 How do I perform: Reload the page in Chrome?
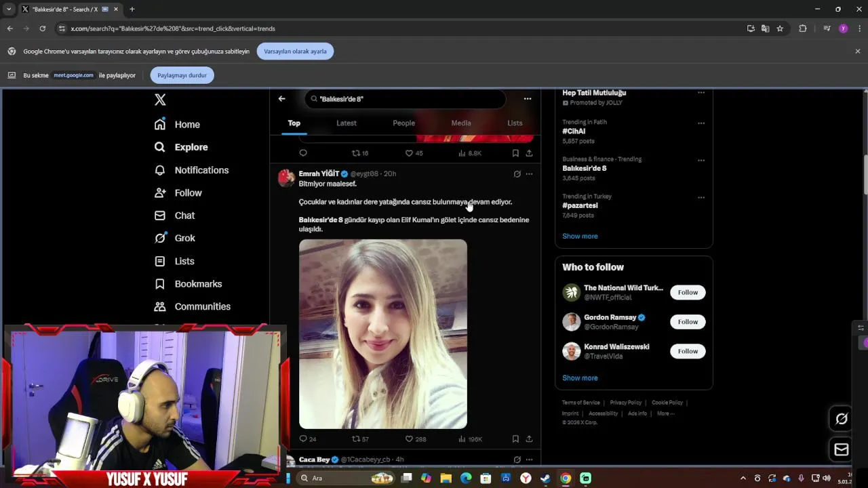click(x=42, y=28)
